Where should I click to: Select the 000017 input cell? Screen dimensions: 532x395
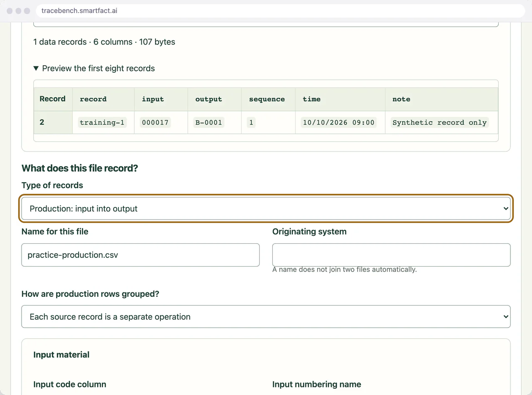tap(155, 122)
